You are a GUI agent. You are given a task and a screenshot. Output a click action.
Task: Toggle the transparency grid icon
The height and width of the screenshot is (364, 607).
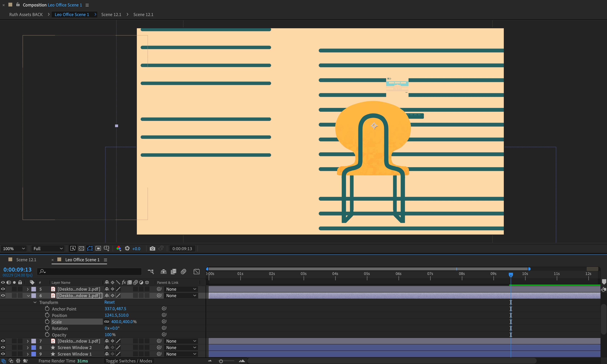pyautogui.click(x=81, y=248)
